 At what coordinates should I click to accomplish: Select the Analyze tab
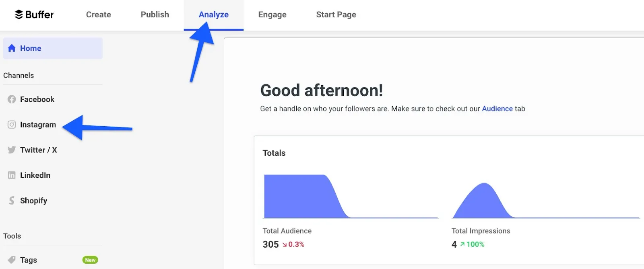click(214, 14)
